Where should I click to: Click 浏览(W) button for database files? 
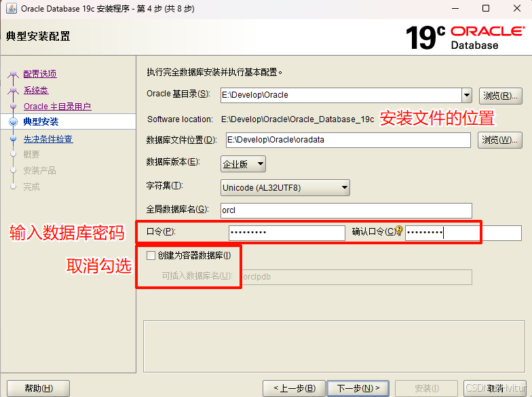[x=499, y=140]
